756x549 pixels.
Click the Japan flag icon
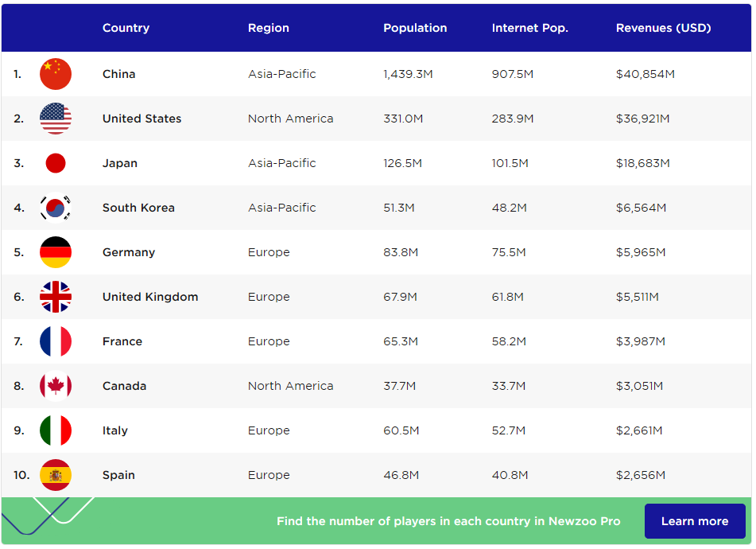[x=56, y=163]
